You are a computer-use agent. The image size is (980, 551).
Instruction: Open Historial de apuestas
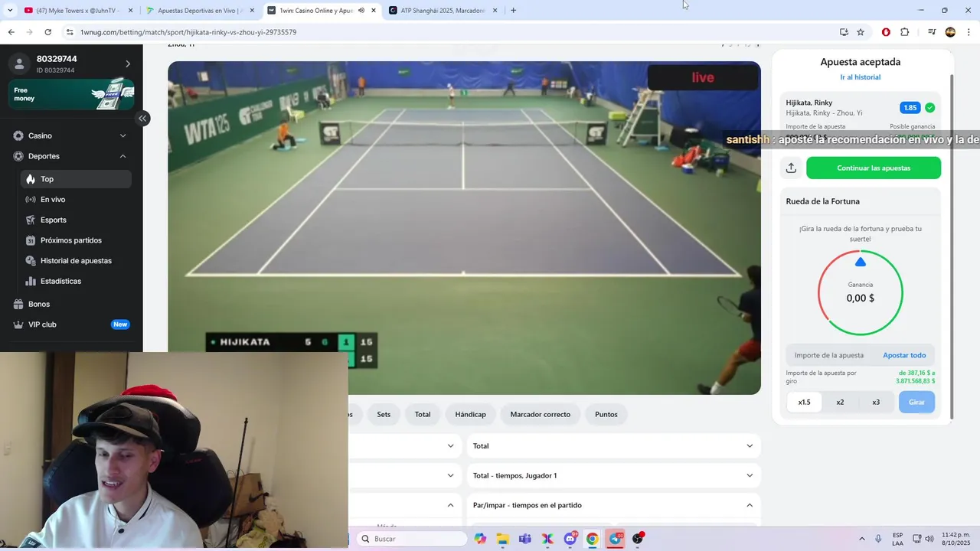[x=76, y=260]
